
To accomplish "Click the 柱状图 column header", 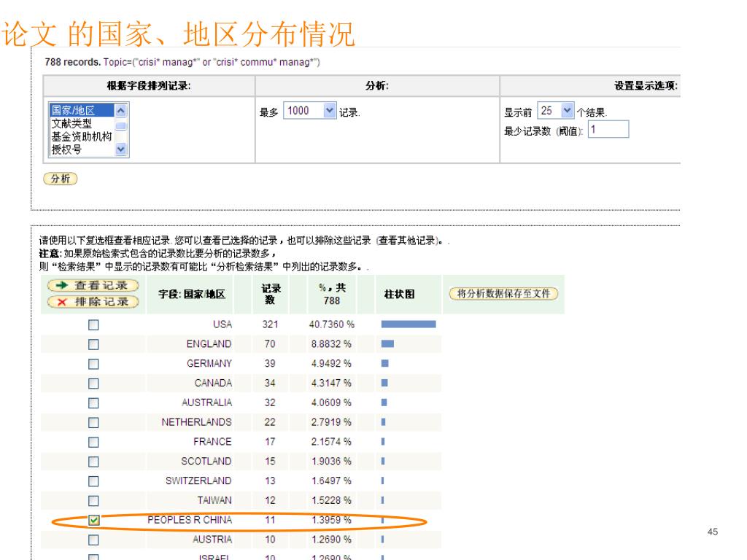I will click(x=399, y=295).
